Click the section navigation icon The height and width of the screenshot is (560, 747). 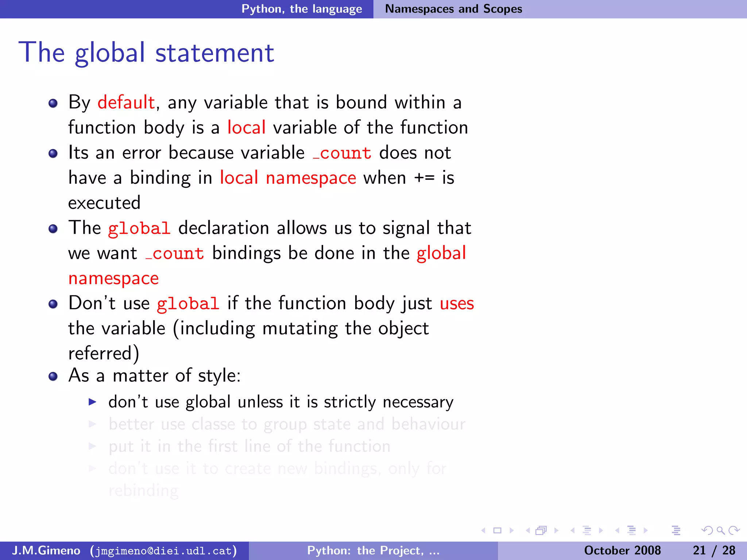632,530
